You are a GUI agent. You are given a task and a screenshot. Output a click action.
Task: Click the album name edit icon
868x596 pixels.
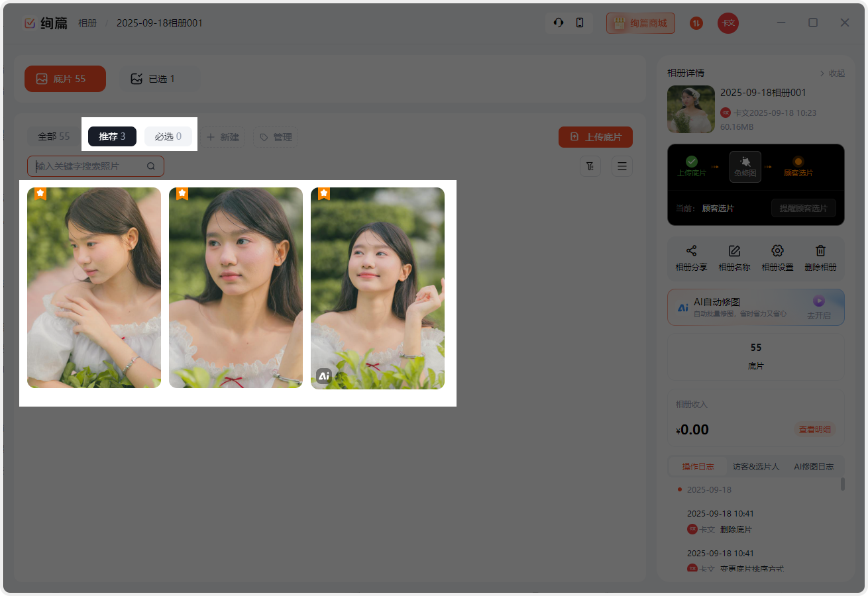coord(734,251)
